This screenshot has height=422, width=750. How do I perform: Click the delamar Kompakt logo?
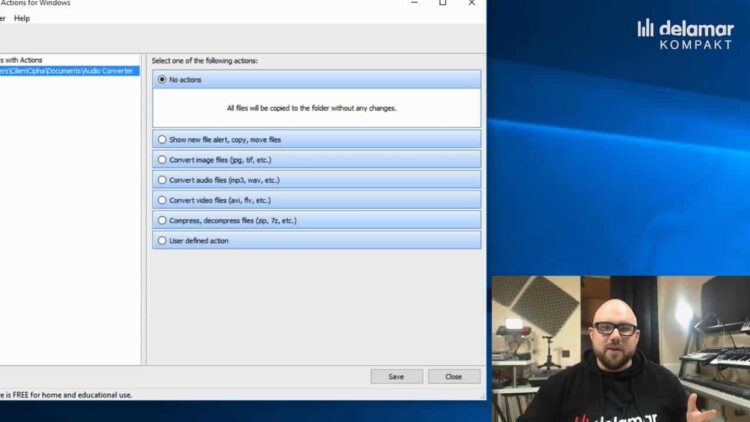pyautogui.click(x=685, y=34)
